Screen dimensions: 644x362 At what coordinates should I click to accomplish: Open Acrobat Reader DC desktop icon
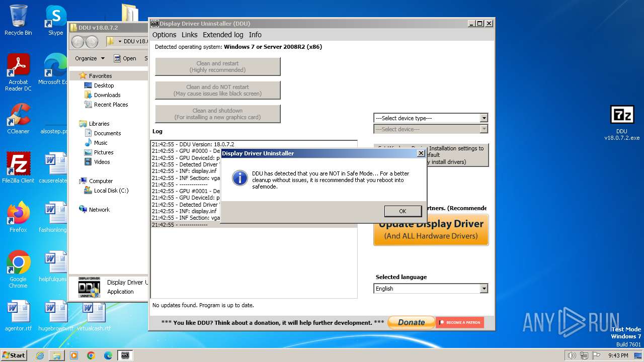pos(18,72)
